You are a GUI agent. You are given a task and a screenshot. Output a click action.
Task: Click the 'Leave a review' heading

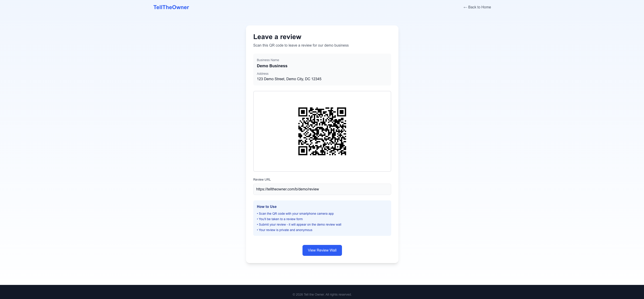tap(277, 37)
